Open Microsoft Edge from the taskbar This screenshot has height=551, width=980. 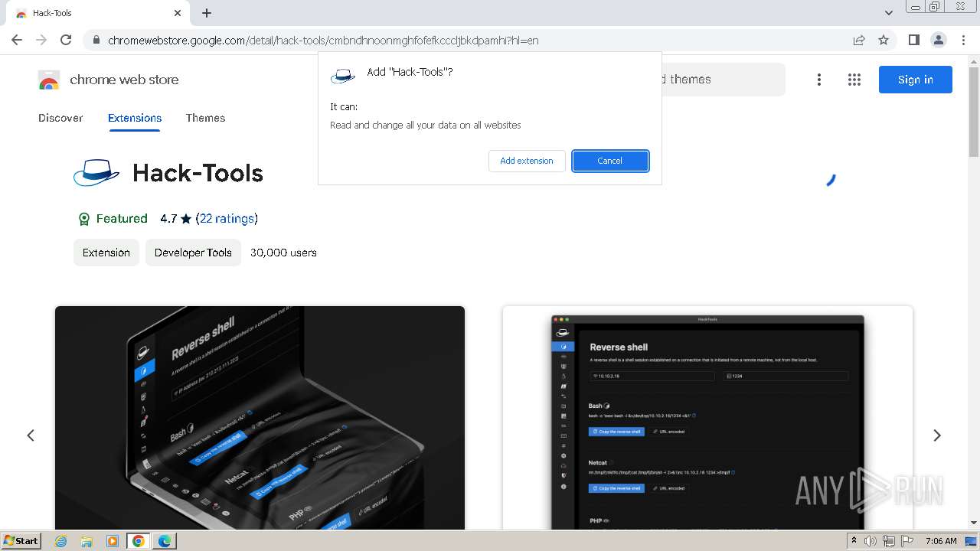(165, 541)
